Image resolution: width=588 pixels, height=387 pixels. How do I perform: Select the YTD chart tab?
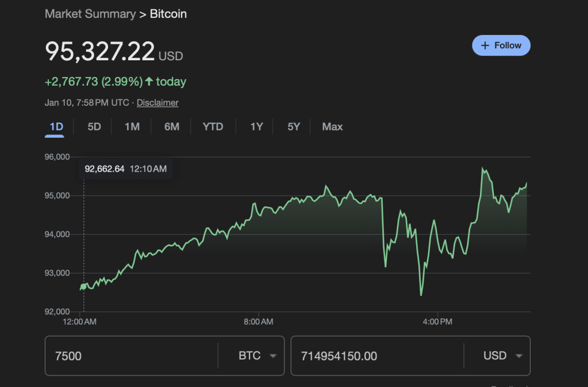(213, 127)
